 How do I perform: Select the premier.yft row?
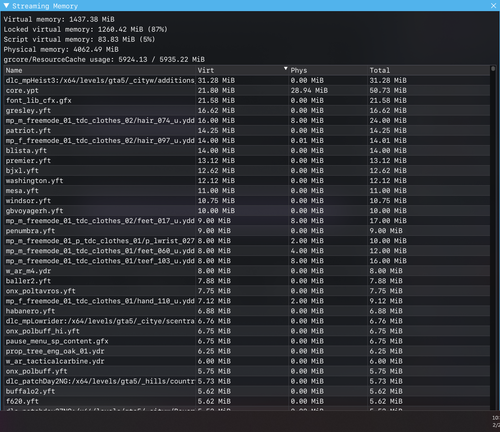tap(247, 160)
